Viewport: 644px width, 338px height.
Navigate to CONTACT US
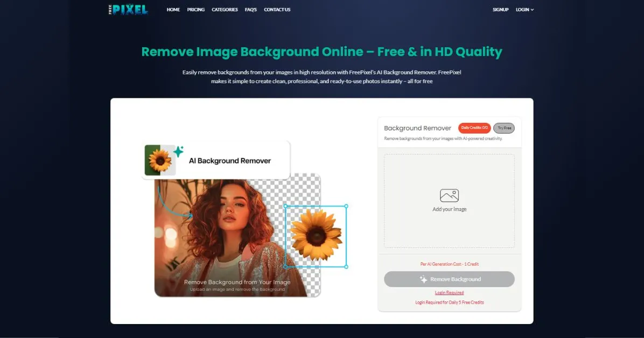coord(277,10)
